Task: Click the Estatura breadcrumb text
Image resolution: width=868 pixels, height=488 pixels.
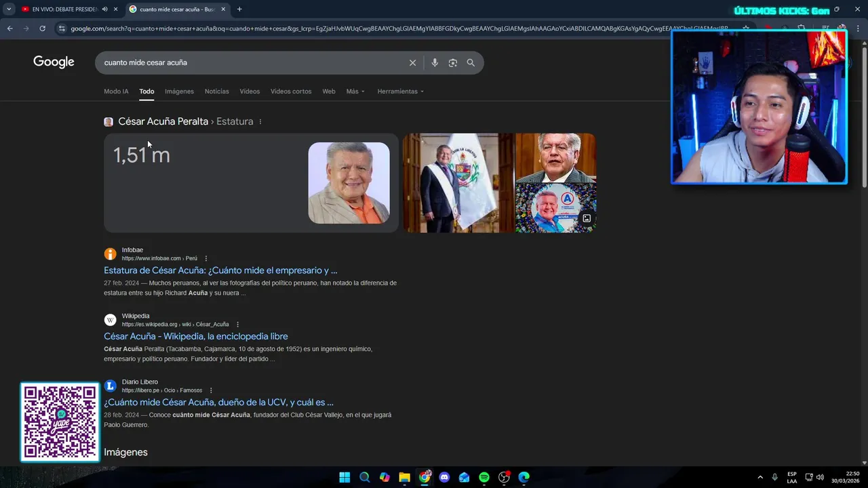Action: tap(235, 121)
